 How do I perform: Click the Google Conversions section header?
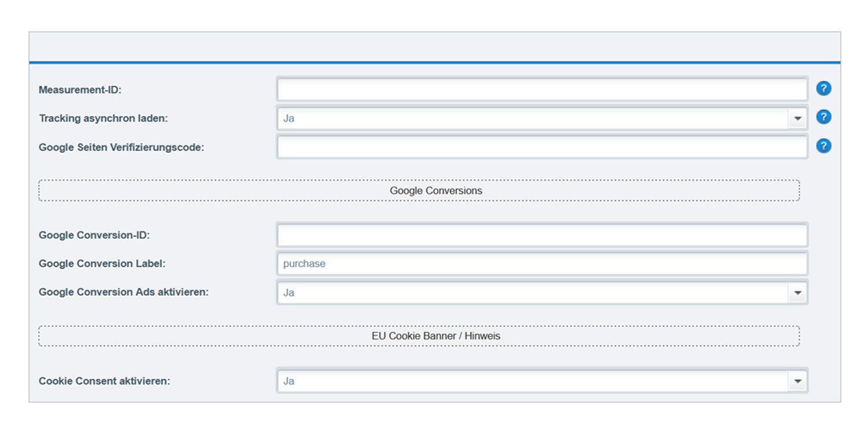[x=419, y=190]
